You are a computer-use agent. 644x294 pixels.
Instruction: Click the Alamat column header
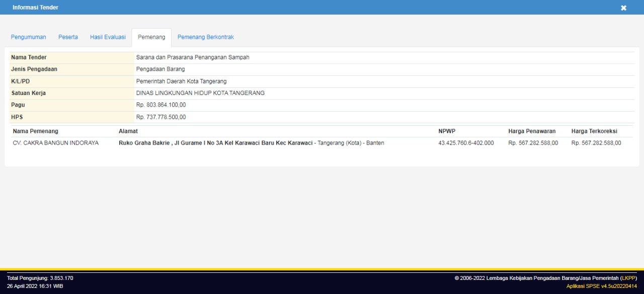[x=128, y=131]
